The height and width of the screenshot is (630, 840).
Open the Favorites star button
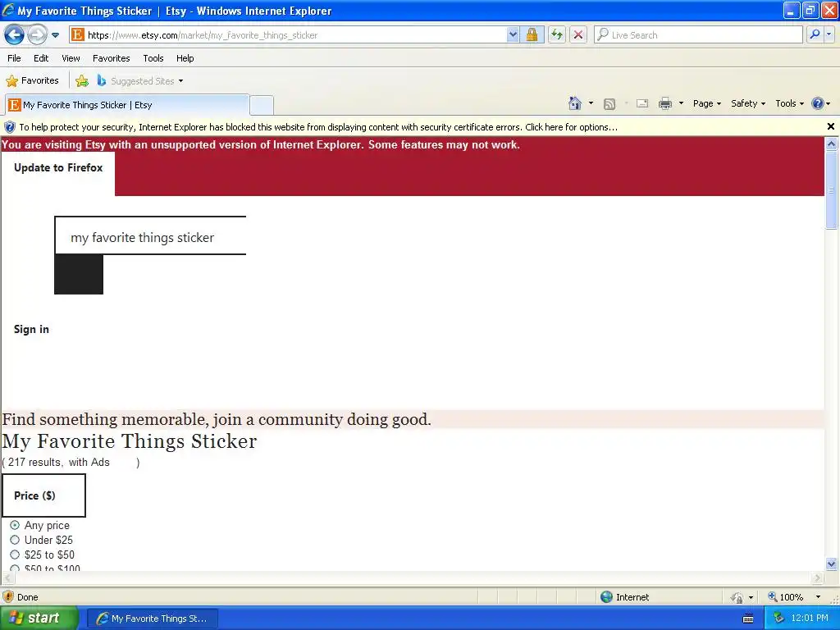[32, 81]
